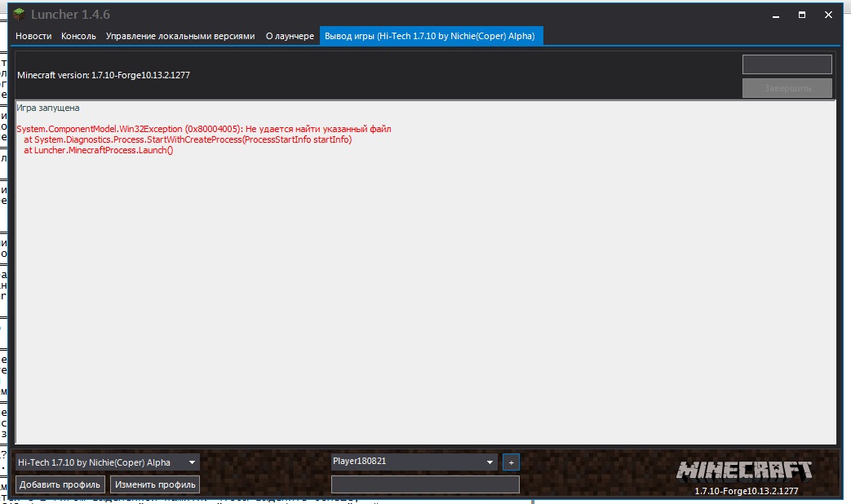The width and height of the screenshot is (851, 504).
Task: Click the Minecraft logo at bottom right
Action: [x=745, y=471]
